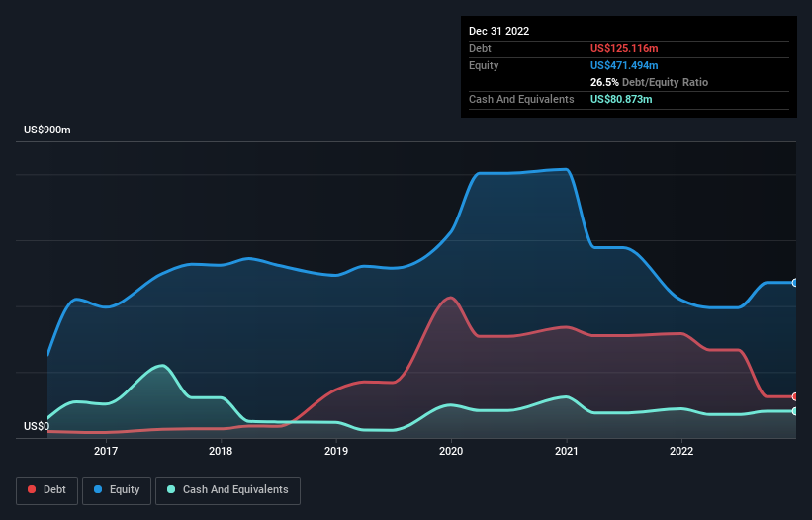
Task: Click the 2020 x-axis label
Action: click(x=451, y=451)
